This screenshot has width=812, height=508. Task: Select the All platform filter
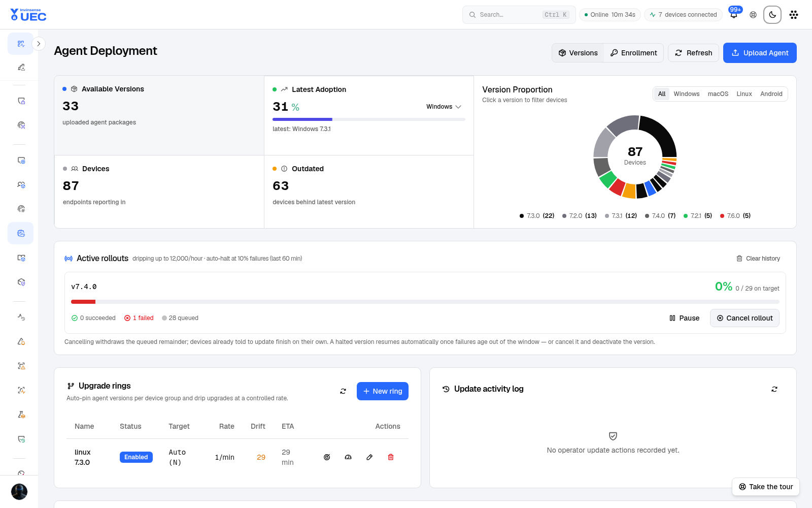[x=662, y=94]
